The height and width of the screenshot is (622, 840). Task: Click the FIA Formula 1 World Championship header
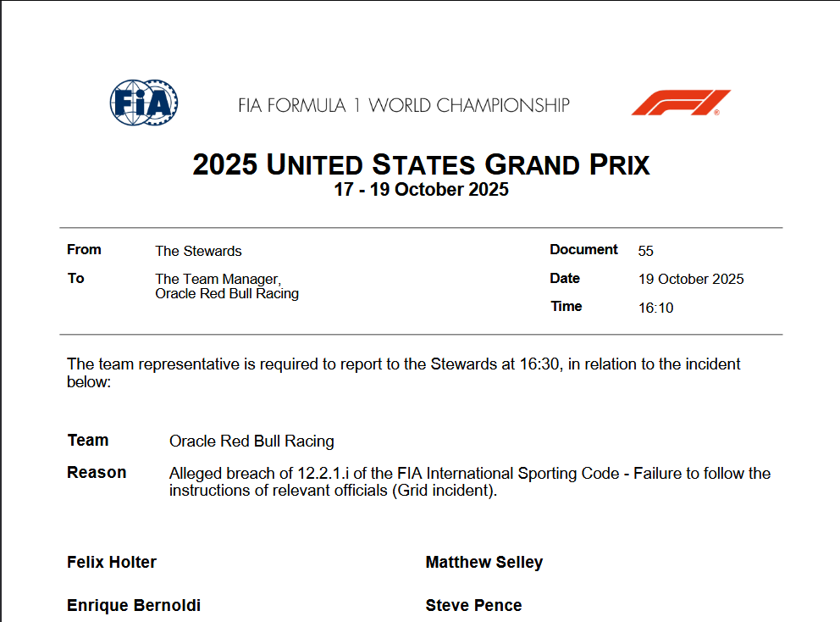(403, 105)
